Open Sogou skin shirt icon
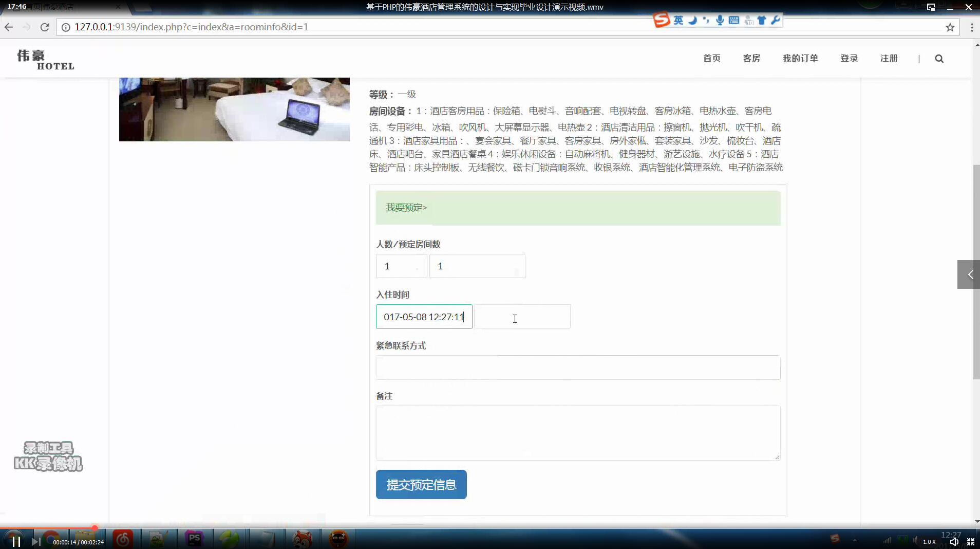Viewport: 980px width, 549px height. coord(762,20)
